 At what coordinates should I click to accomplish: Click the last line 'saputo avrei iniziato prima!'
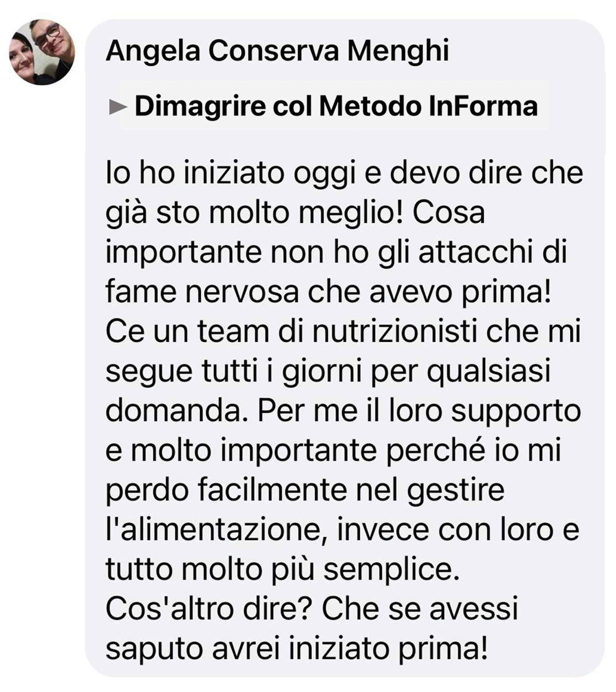pos(297,649)
